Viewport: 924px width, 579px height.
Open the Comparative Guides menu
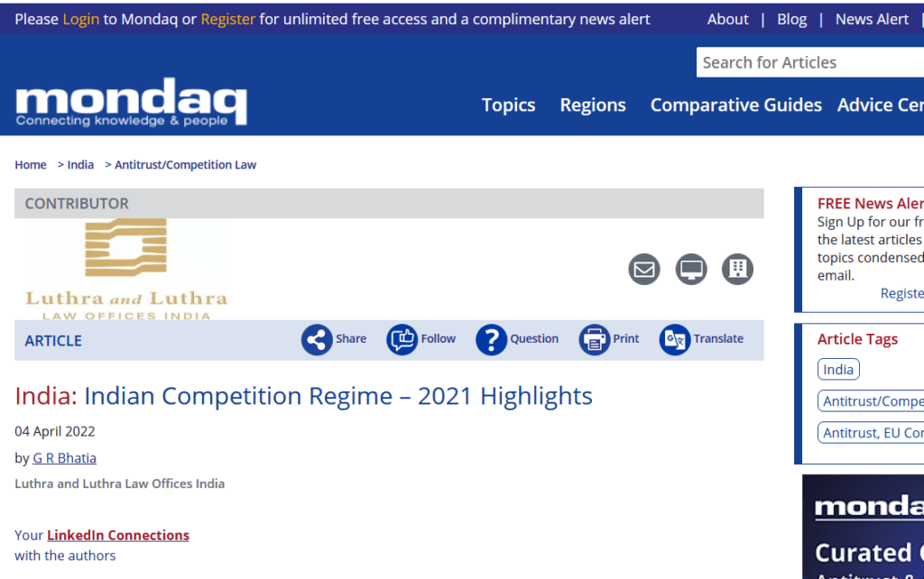tap(735, 106)
